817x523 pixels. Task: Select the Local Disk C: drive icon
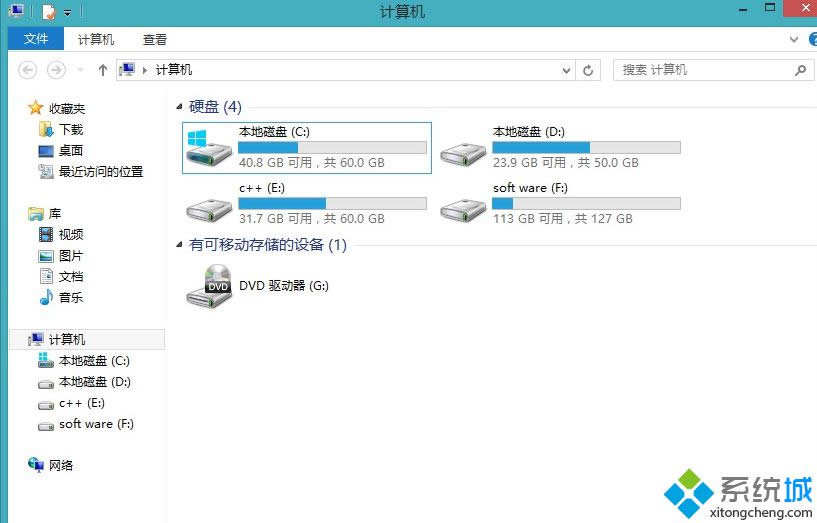(209, 148)
